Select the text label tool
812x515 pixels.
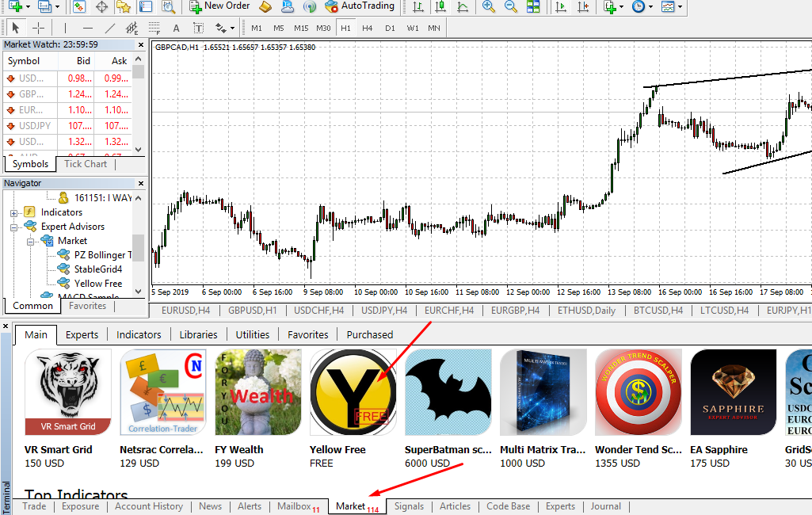click(198, 28)
